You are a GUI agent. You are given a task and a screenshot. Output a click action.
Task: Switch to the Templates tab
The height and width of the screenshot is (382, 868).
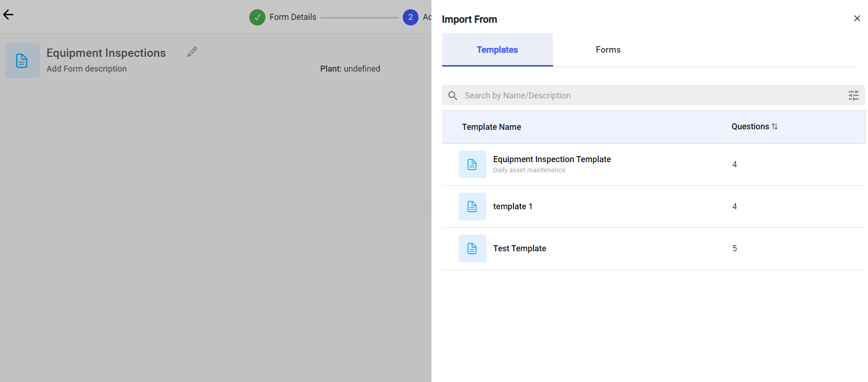click(497, 50)
